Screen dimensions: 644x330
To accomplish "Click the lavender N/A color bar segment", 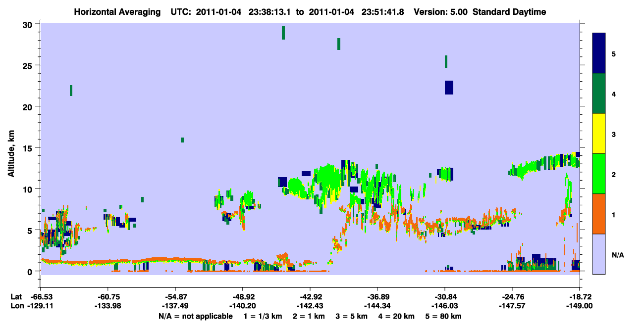I will click(x=599, y=254).
